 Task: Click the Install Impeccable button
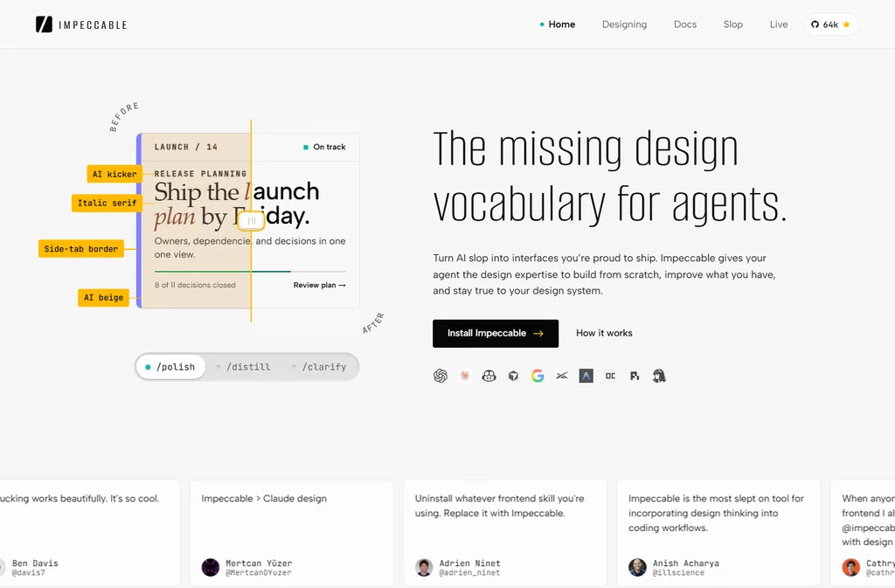tap(496, 333)
